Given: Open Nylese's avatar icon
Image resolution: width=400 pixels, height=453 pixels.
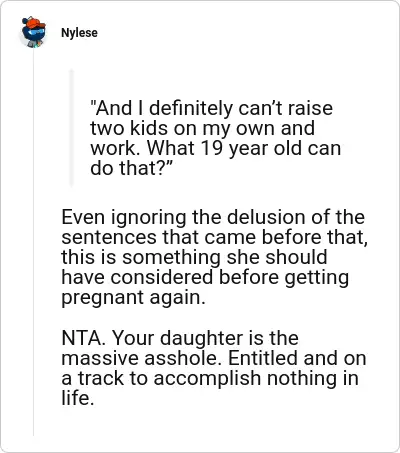Looking at the screenshot, I should pyautogui.click(x=33, y=32).
